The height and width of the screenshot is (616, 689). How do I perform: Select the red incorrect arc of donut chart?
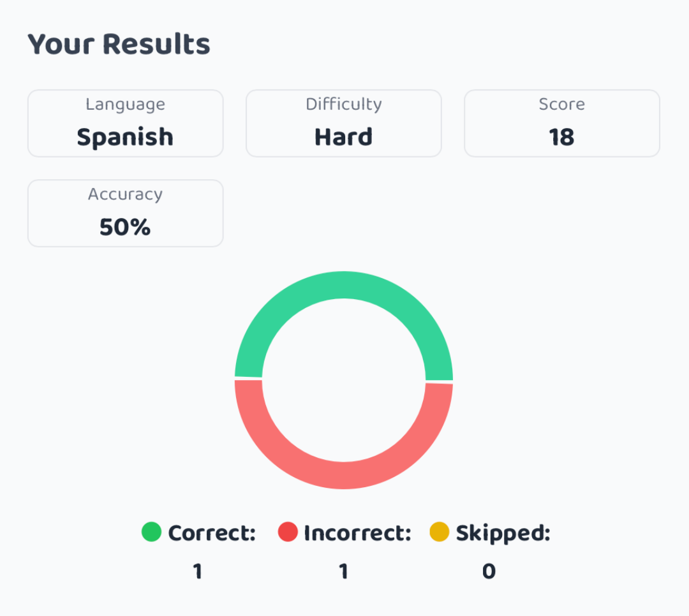(x=344, y=476)
